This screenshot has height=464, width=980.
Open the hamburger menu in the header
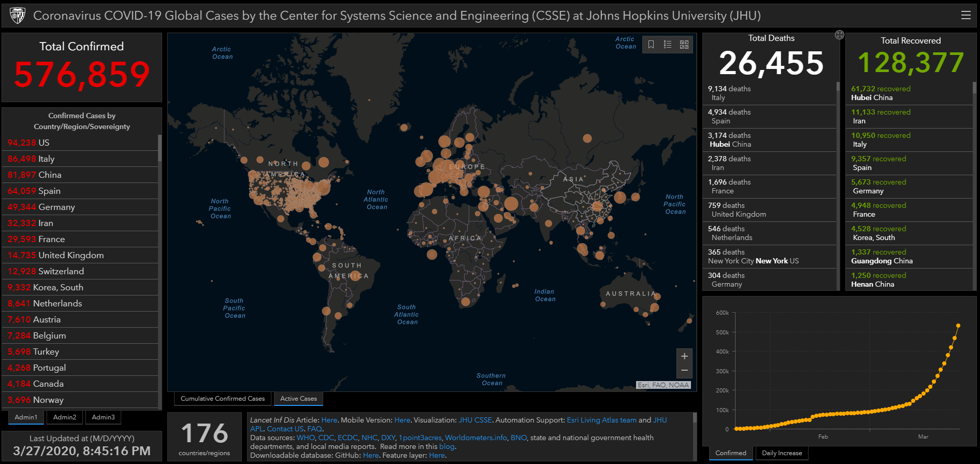click(966, 16)
